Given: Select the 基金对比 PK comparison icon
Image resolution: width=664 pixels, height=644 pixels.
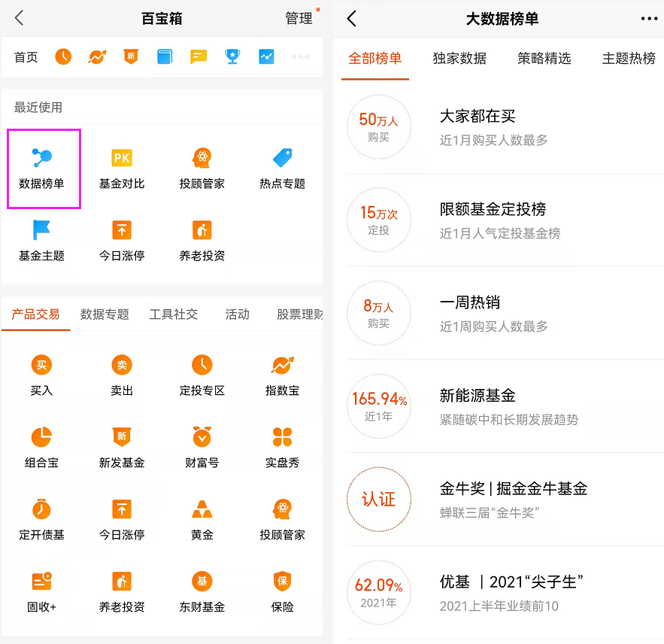Looking at the screenshot, I should 121,164.
